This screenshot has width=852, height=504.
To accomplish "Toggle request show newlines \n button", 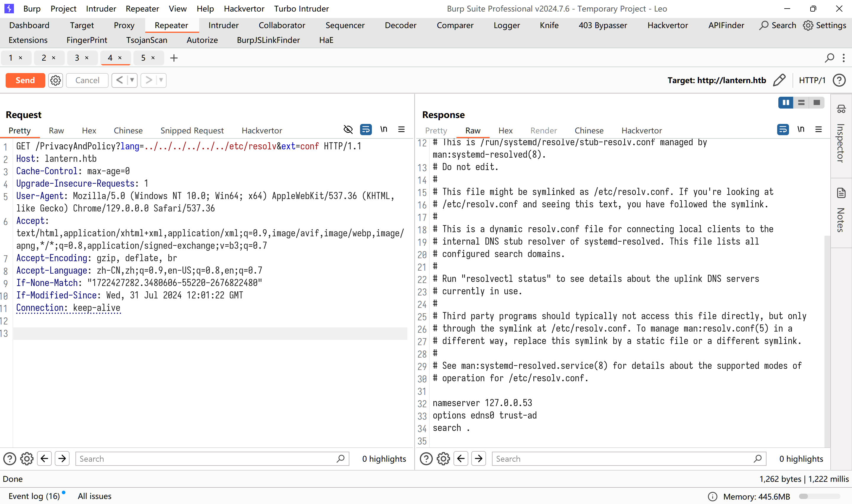I will tap(384, 129).
